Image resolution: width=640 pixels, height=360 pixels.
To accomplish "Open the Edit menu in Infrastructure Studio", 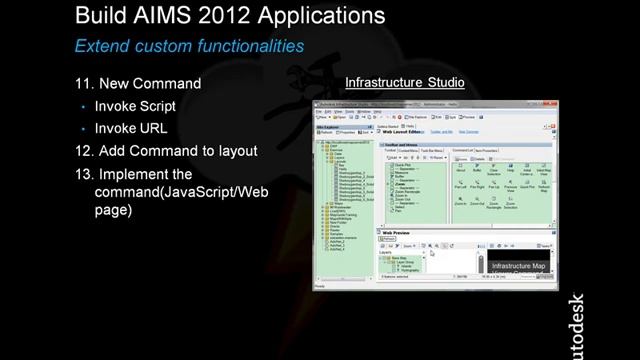I will point(328,111).
